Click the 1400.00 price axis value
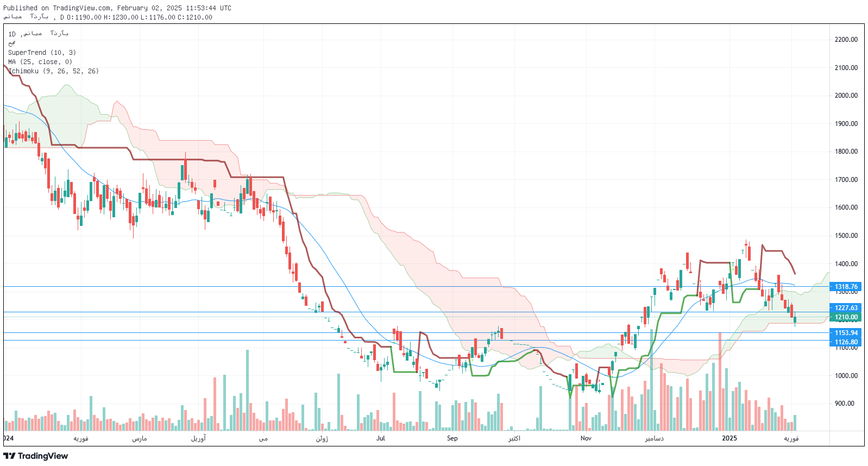The width and height of the screenshot is (868, 466). 846,264
